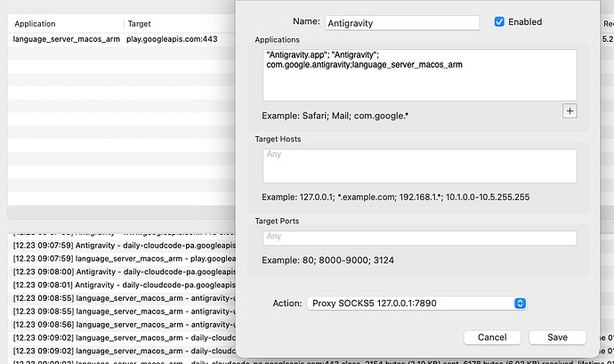Click the log entry timestamped 09:08:00
The height and width of the screenshot is (364, 614).
(x=124, y=272)
